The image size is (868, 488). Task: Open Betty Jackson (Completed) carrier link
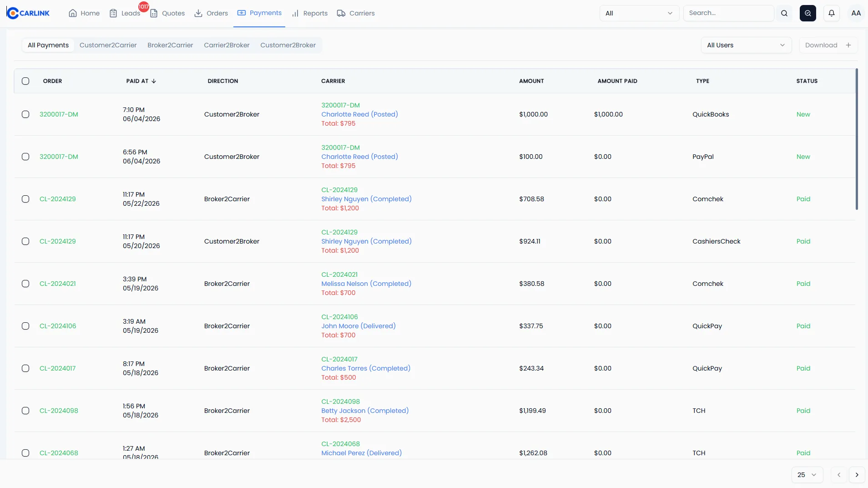[365, 411]
